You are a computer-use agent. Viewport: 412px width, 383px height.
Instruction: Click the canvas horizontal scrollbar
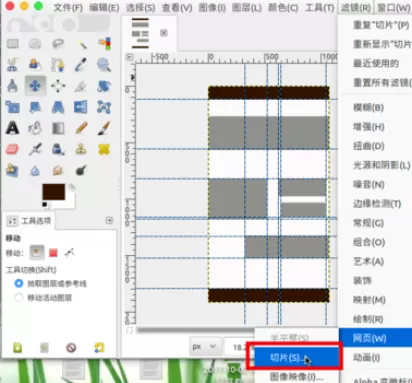(x=197, y=330)
